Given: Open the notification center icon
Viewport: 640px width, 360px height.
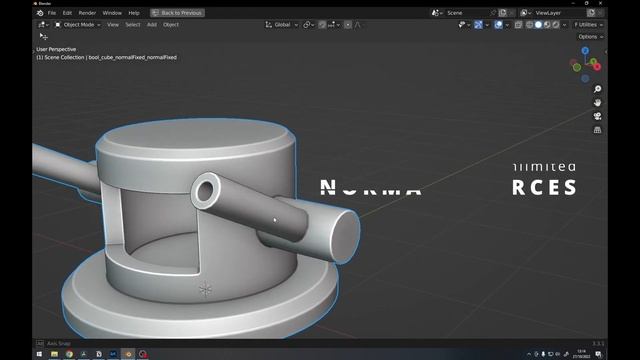Looking at the screenshot, I should tap(598, 354).
